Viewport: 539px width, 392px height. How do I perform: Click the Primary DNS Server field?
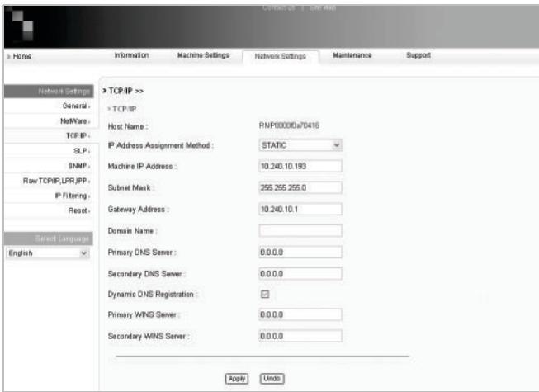[300, 253]
